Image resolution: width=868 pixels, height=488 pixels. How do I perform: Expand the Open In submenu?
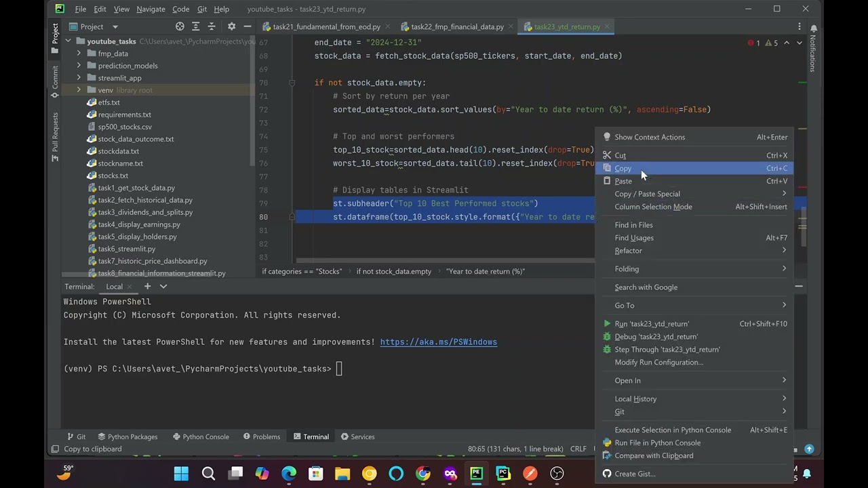coord(694,381)
